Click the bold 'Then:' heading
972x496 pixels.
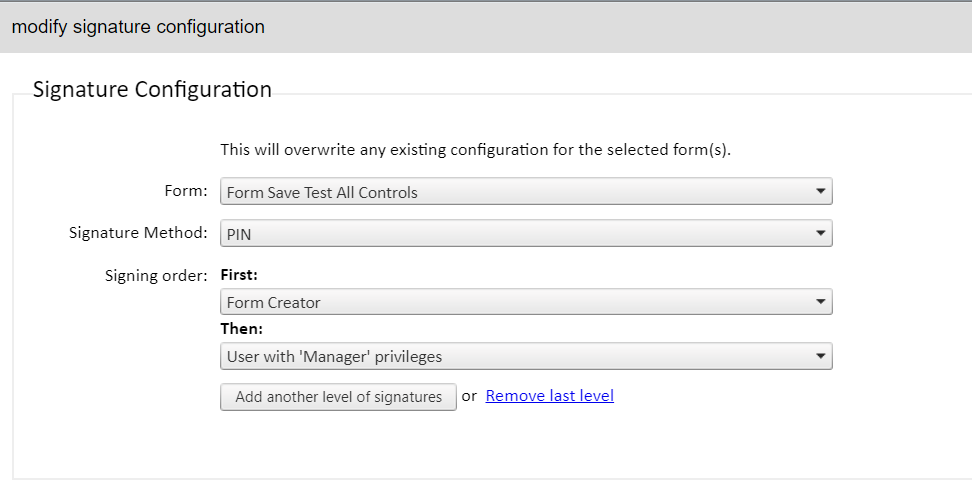(x=241, y=328)
